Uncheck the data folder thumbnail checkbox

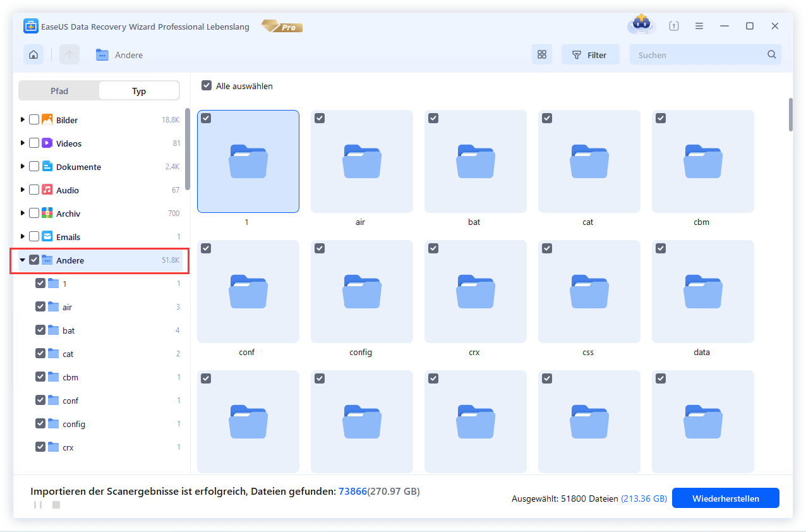[x=661, y=248]
